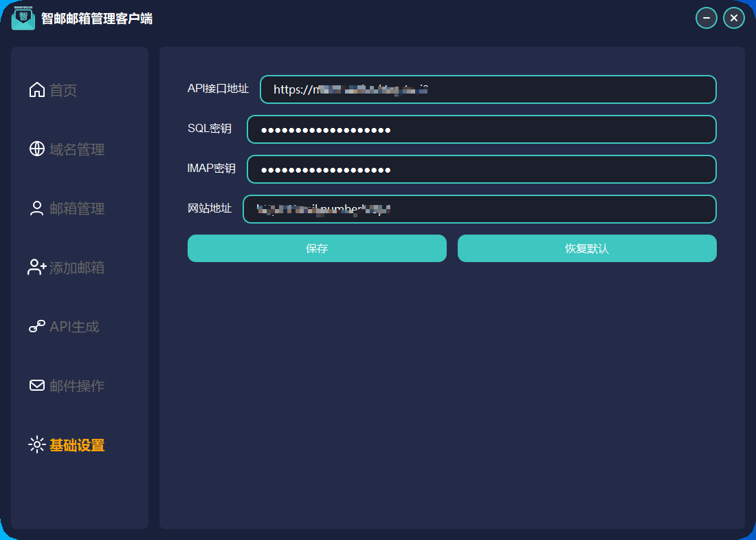
Task: Focus the 网站地址 input field
Action: (x=479, y=209)
